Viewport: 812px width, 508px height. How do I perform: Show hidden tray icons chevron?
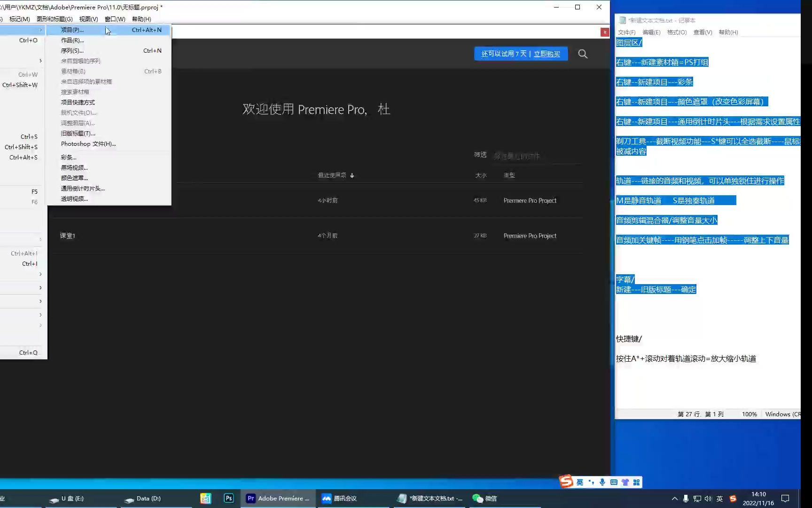675,499
